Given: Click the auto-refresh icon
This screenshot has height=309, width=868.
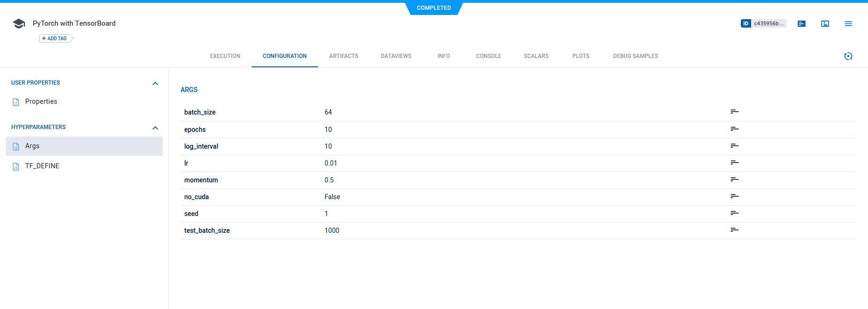Looking at the screenshot, I should pyautogui.click(x=848, y=56).
